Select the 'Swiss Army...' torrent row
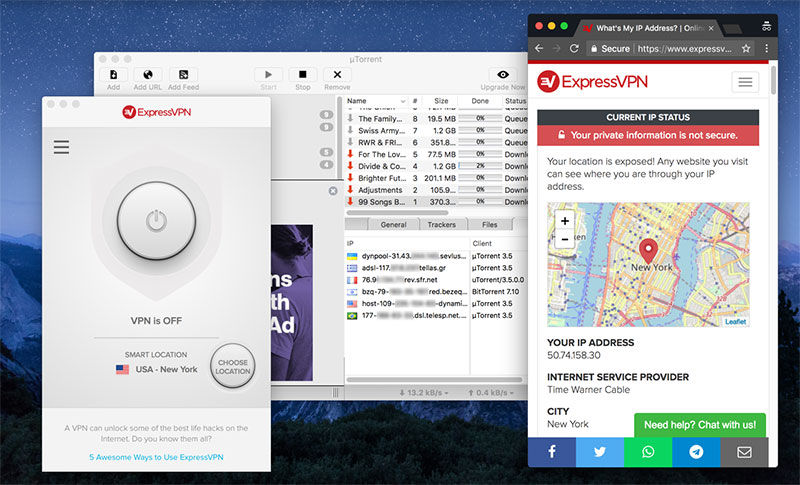Screen dimensions: 800x485 click(x=437, y=131)
